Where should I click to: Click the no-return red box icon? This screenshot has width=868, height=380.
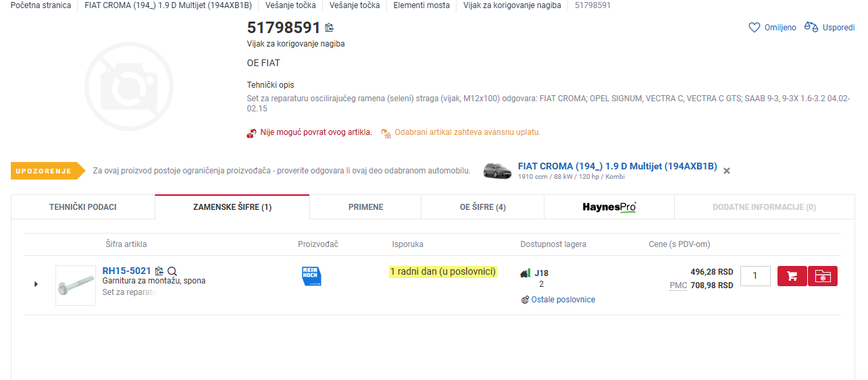click(x=252, y=133)
